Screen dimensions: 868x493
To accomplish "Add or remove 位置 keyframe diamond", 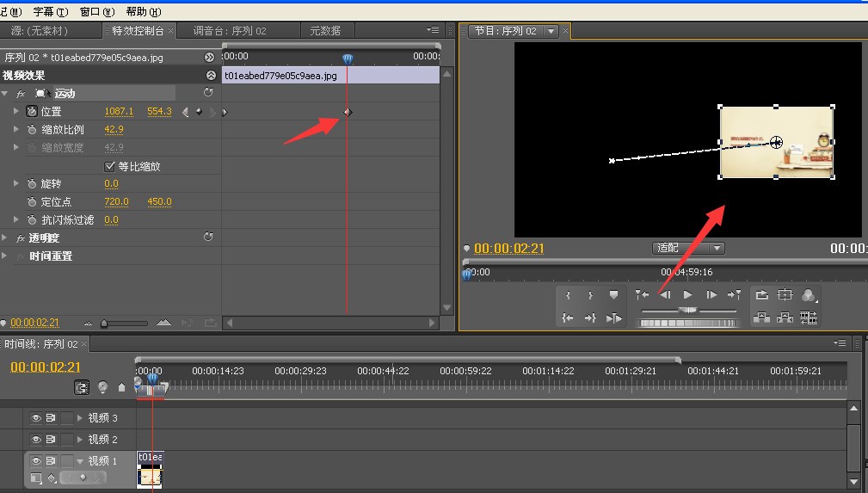I will pyautogui.click(x=199, y=112).
